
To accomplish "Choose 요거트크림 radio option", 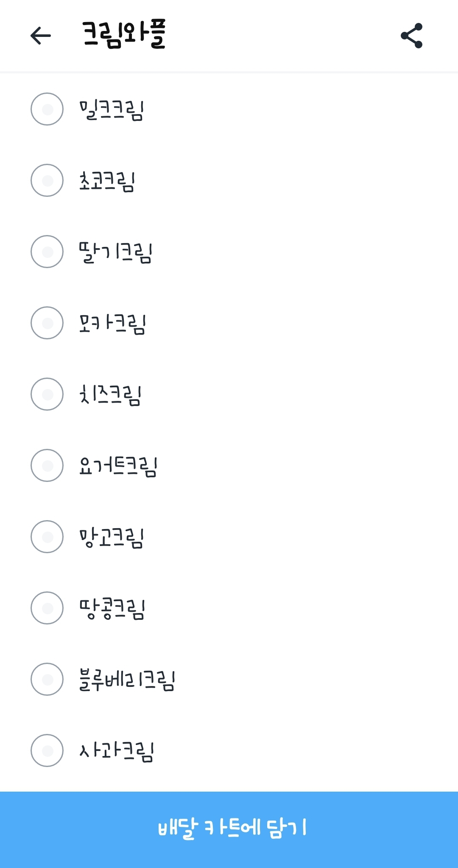I will (x=47, y=465).
